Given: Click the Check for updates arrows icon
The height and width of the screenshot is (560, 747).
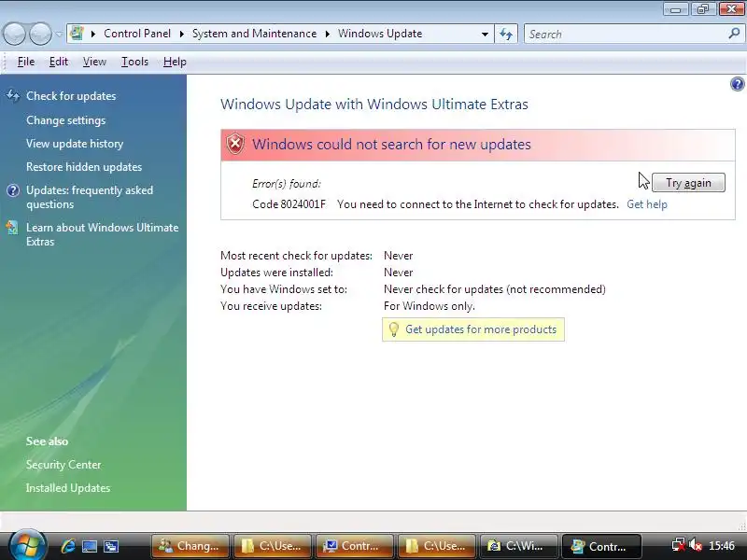Looking at the screenshot, I should (x=13, y=96).
